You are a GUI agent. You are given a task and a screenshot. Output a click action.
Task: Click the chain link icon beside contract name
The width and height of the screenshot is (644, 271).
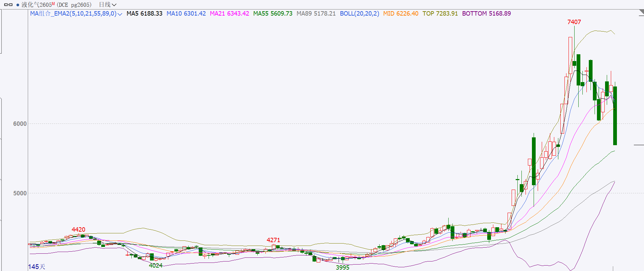click(x=8, y=5)
